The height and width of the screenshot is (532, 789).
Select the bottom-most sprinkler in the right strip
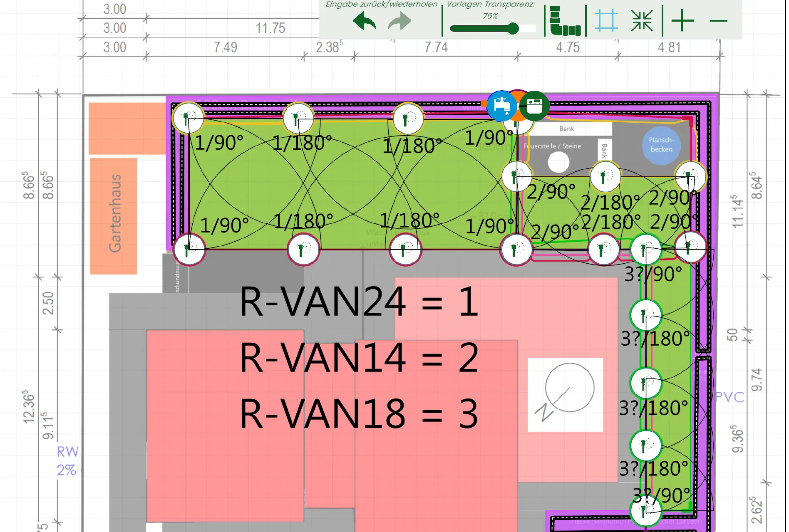pos(645,511)
